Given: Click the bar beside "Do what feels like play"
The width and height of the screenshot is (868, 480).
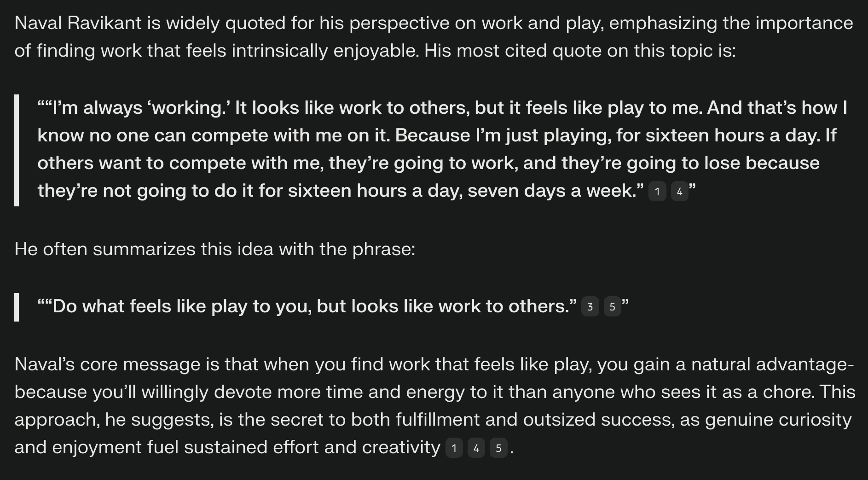Looking at the screenshot, I should pyautogui.click(x=17, y=307).
